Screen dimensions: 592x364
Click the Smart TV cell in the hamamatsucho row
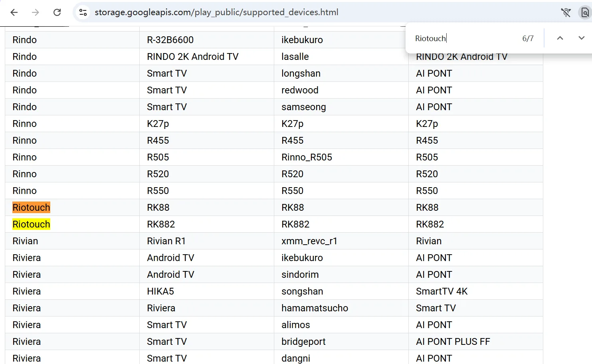click(476, 308)
